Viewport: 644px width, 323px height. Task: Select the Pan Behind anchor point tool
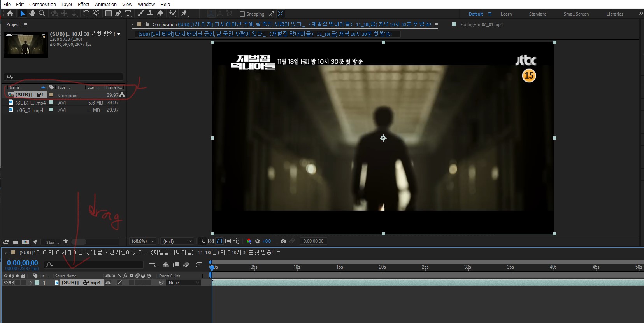96,14
